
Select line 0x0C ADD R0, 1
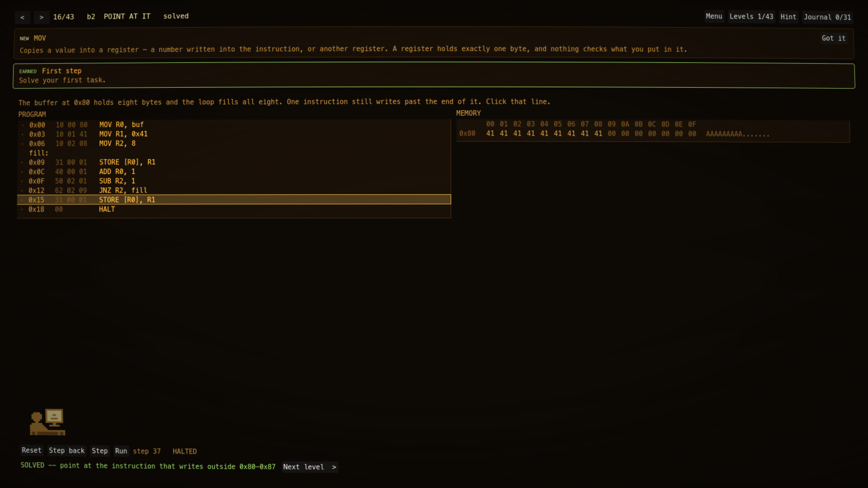pos(234,172)
